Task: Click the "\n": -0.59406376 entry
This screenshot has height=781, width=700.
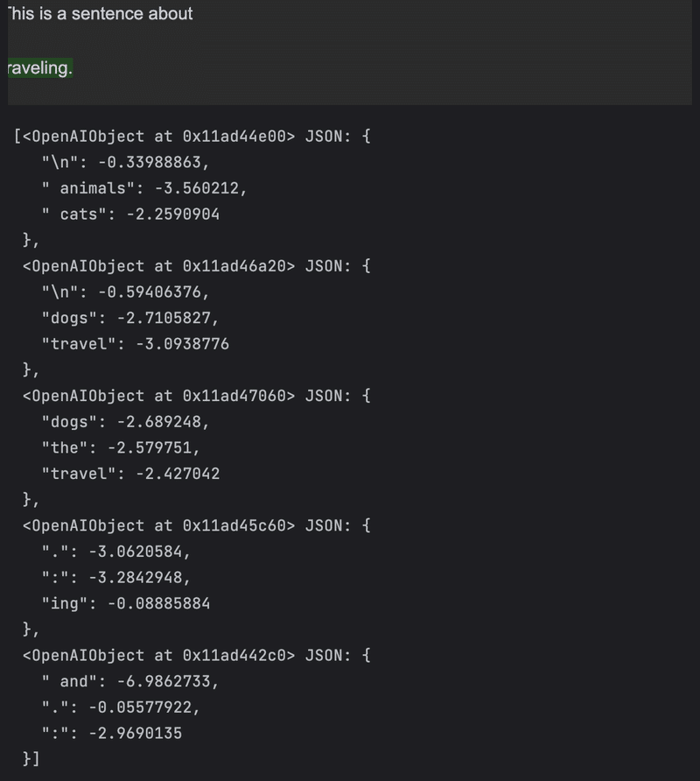Action: [125, 292]
